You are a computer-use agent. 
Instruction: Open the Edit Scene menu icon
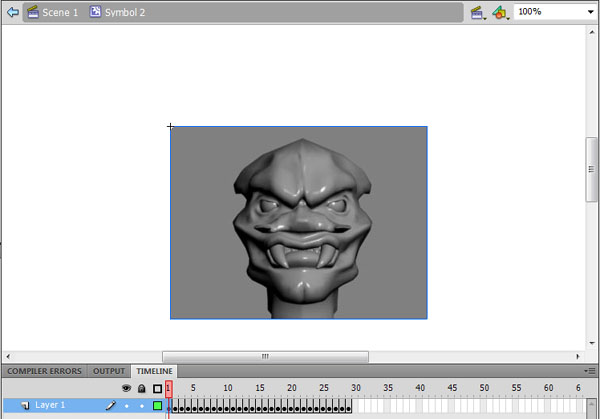[x=478, y=12]
